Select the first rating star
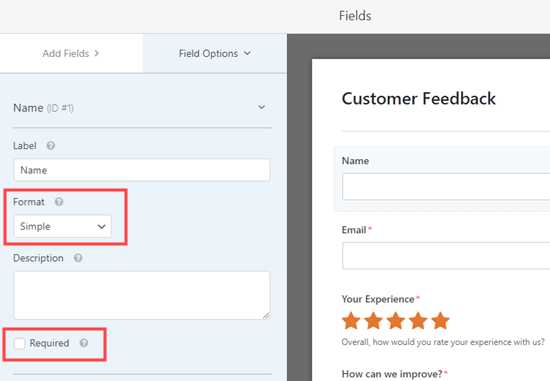Viewport: 550px width, 381px height. click(351, 321)
